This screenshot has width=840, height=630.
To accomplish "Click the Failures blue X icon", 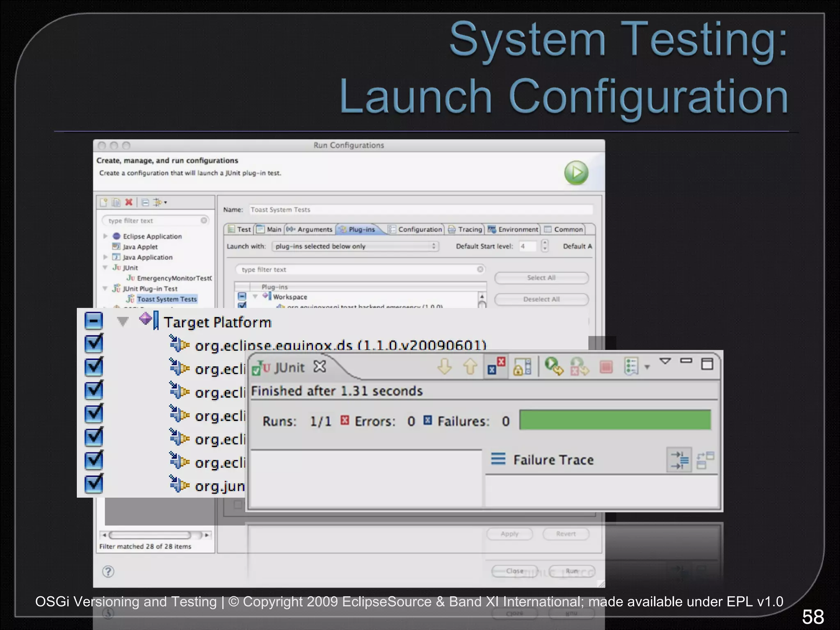I will 428,420.
